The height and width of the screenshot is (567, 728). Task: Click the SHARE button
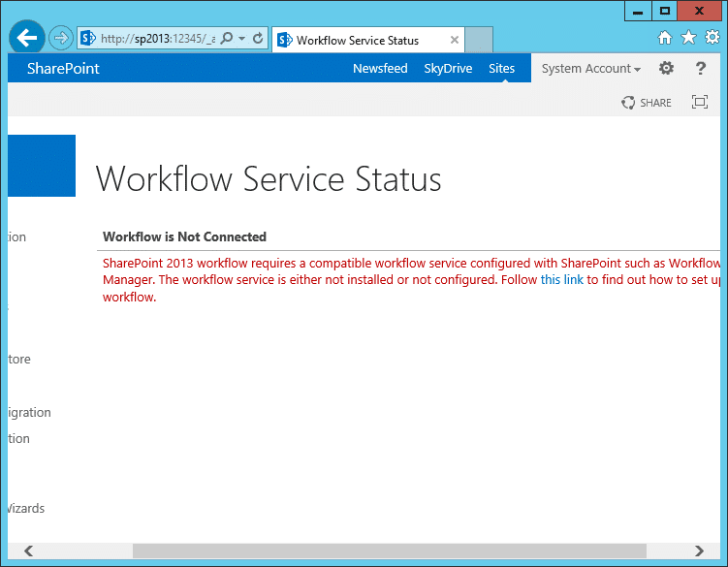pyautogui.click(x=647, y=103)
